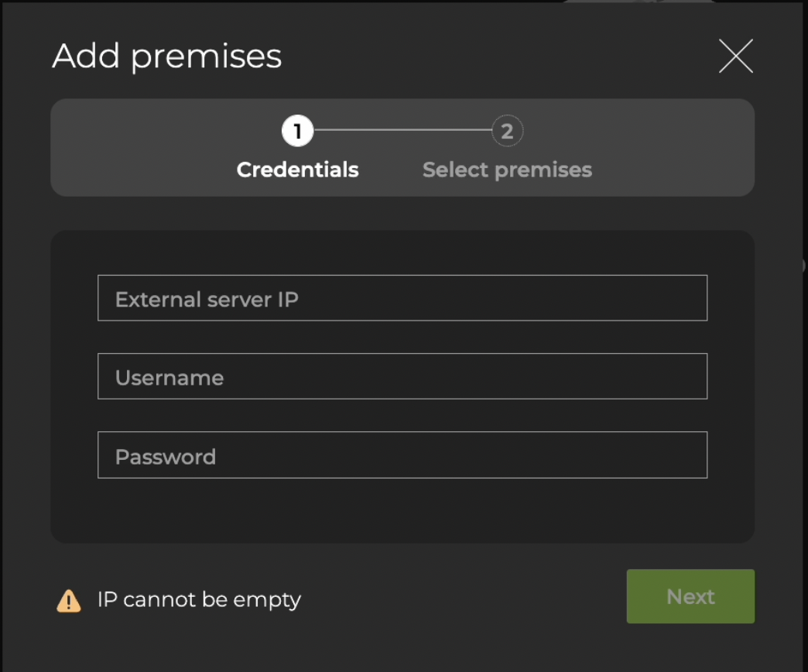This screenshot has width=808, height=672.
Task: Click the outlined circle showing number 2
Action: 507,131
